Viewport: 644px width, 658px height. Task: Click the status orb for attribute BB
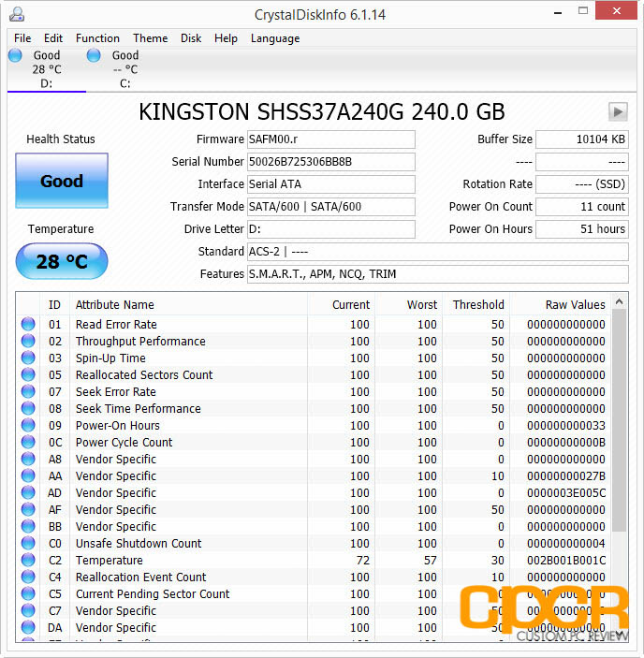click(28, 526)
